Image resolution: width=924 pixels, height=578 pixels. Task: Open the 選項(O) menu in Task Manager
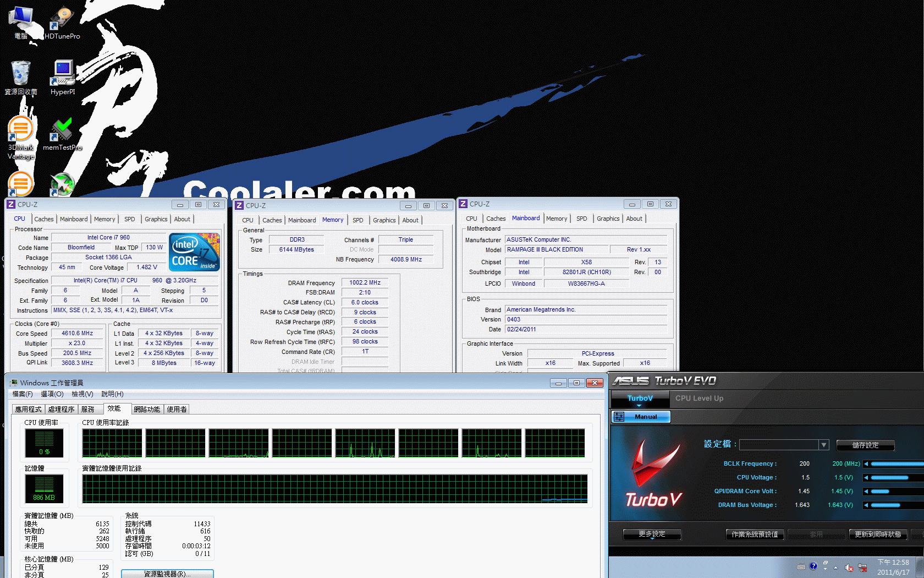[52, 394]
